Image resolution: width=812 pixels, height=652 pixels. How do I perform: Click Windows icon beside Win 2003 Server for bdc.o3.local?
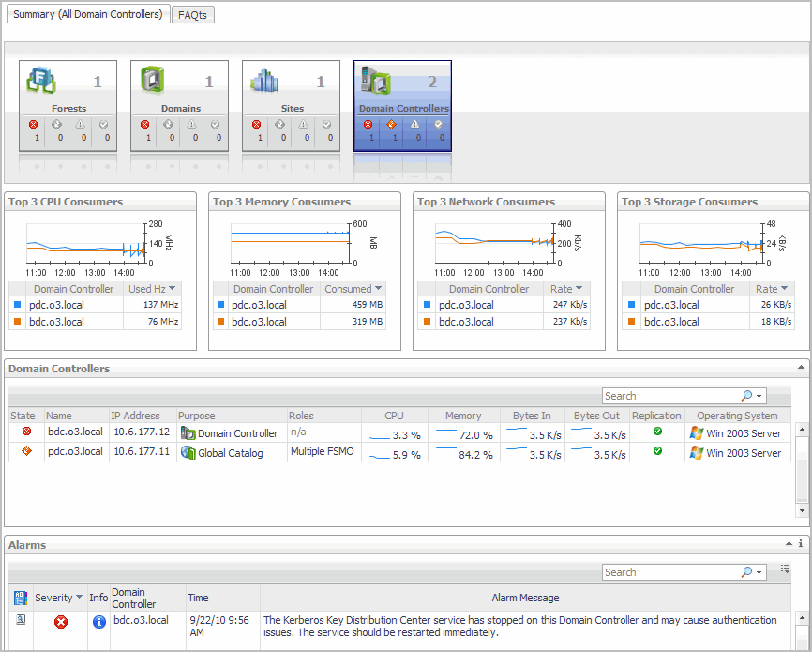point(696,433)
